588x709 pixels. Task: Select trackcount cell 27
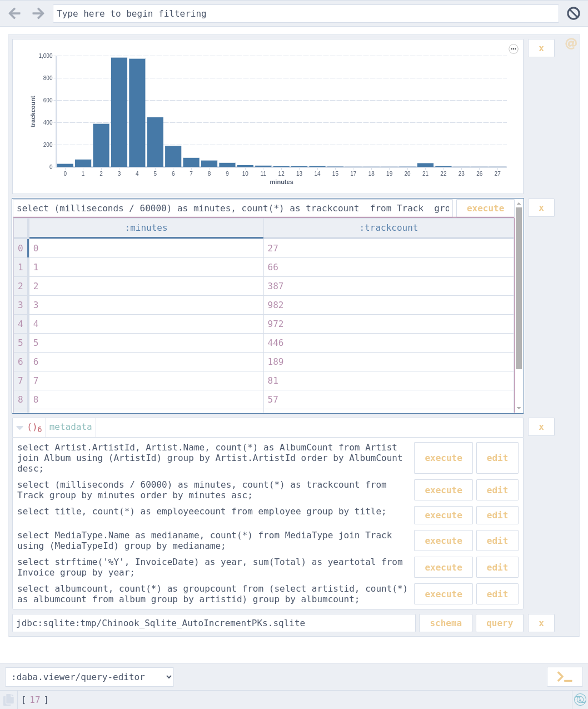(388, 248)
